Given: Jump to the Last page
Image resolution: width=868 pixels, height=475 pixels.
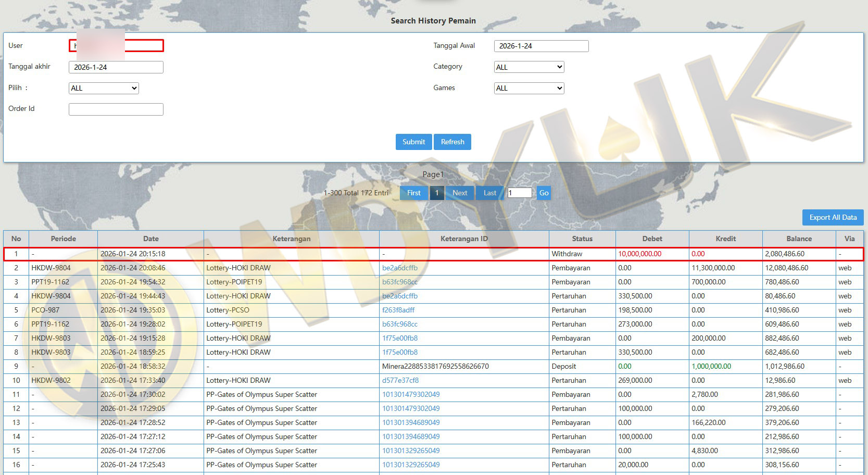Looking at the screenshot, I should coord(489,193).
